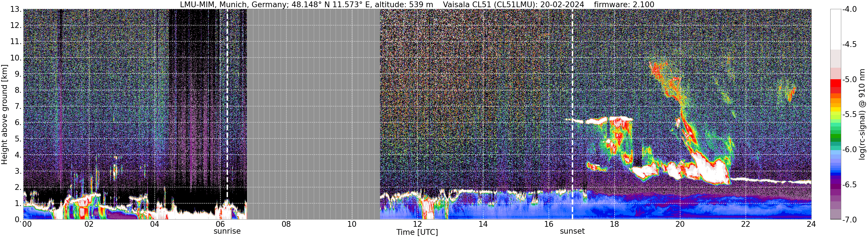The height and width of the screenshot is (238, 868).
Task: Select the height-axis tick label "6."
Action: click(x=18, y=122)
